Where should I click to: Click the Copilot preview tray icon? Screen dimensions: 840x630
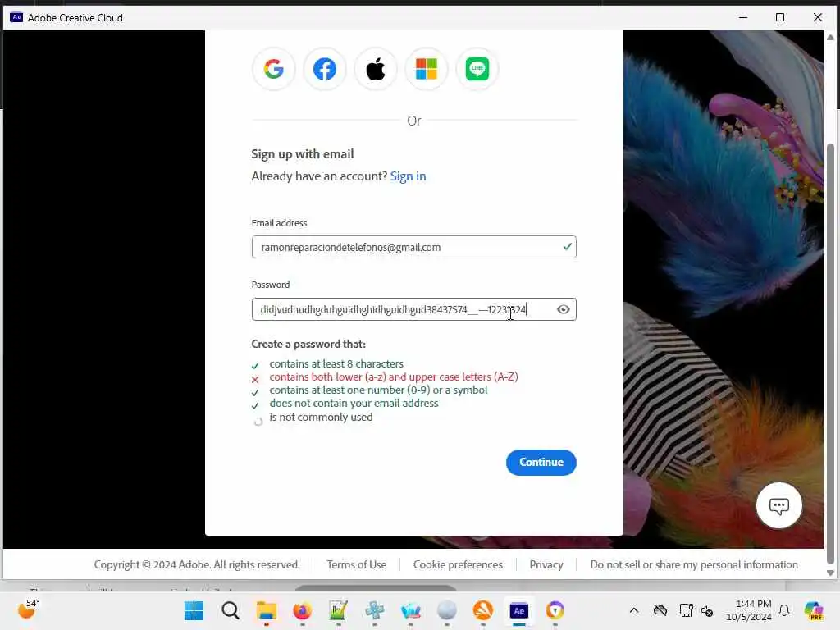tap(814, 610)
